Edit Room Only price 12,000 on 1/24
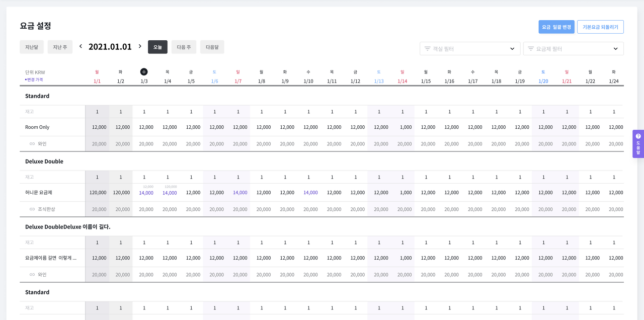The width and height of the screenshot is (644, 320). point(616,127)
